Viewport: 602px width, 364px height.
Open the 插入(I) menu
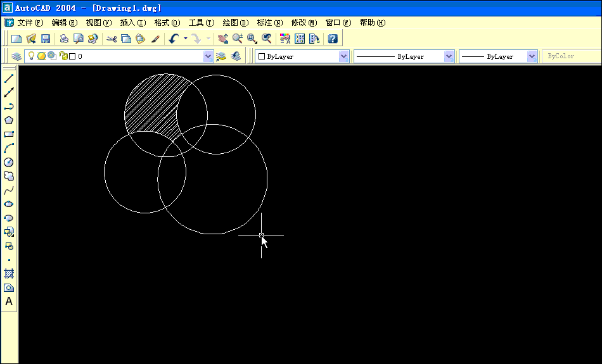click(133, 23)
